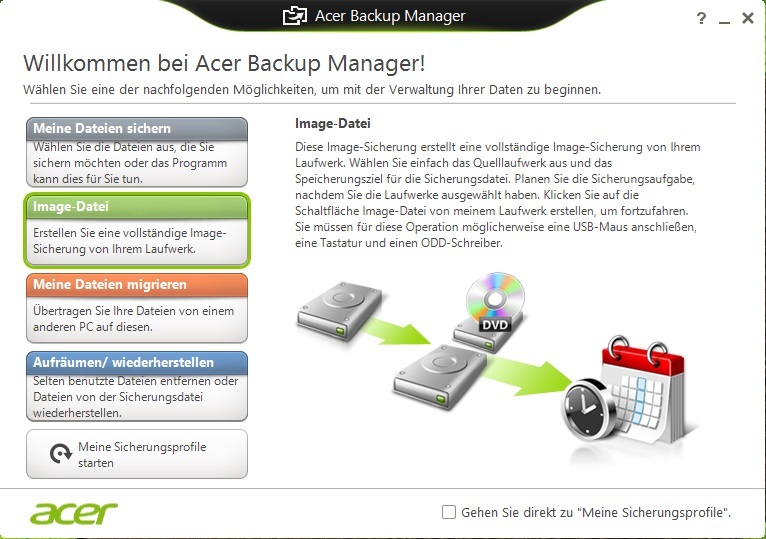
Task: Minimize the Acer Backup Manager window
Action: [x=724, y=20]
